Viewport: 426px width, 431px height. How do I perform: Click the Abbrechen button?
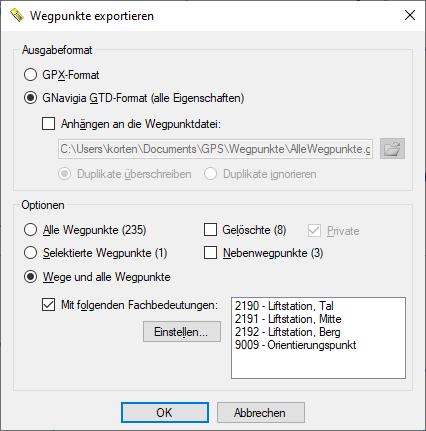[261, 413]
